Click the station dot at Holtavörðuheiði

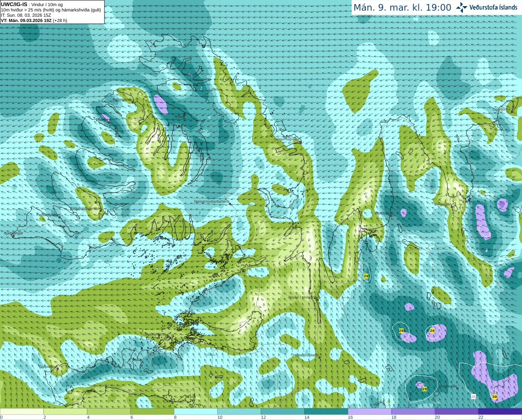pyautogui.click(x=319, y=358)
